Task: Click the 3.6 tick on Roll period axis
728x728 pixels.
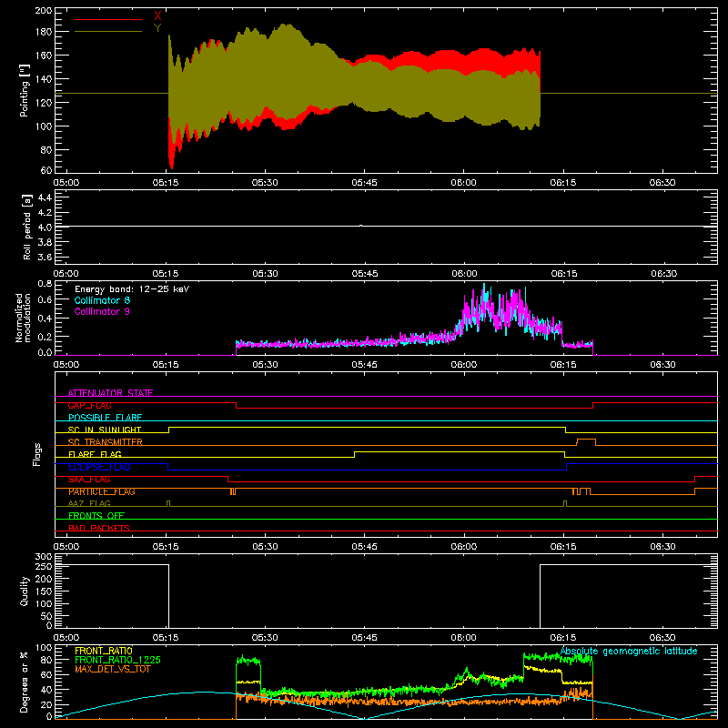Action: (45, 258)
